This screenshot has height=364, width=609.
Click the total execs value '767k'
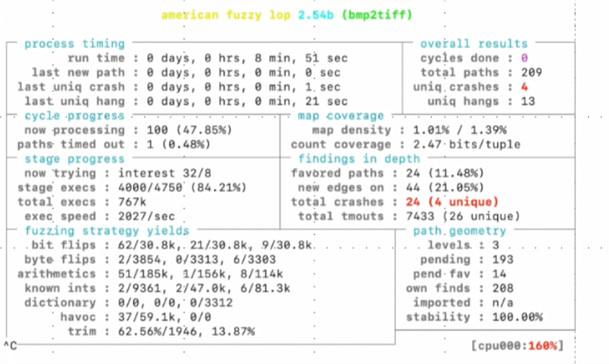[132, 202]
